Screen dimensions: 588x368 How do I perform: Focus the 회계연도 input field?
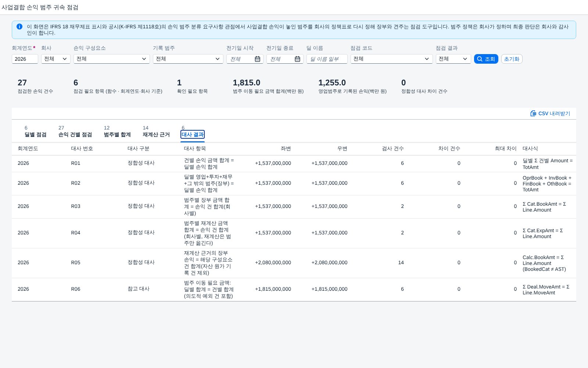(x=25, y=59)
